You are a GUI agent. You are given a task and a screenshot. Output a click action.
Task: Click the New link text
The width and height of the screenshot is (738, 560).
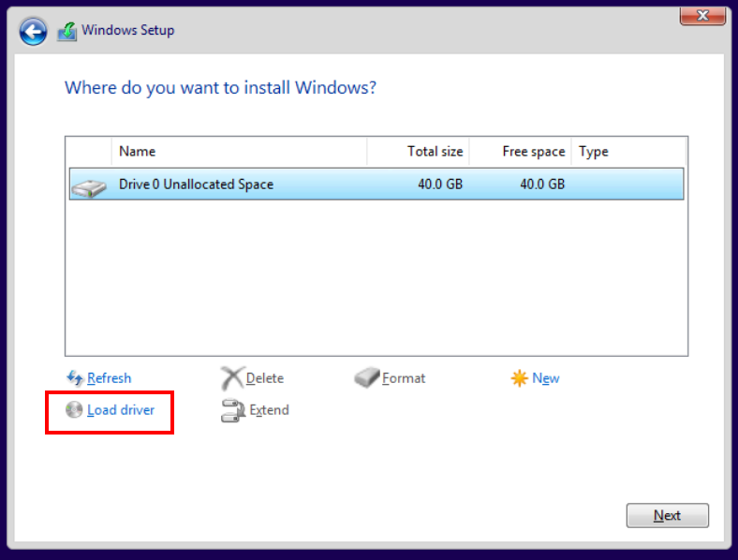click(546, 378)
